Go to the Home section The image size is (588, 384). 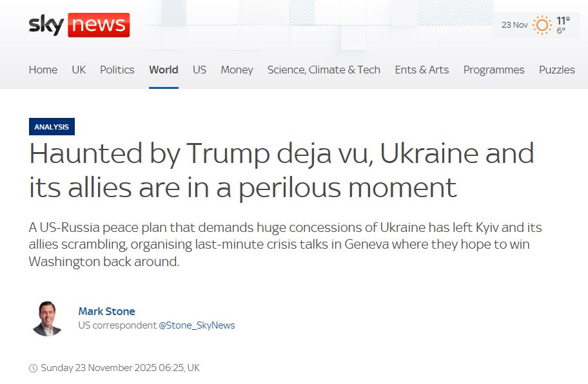(43, 70)
